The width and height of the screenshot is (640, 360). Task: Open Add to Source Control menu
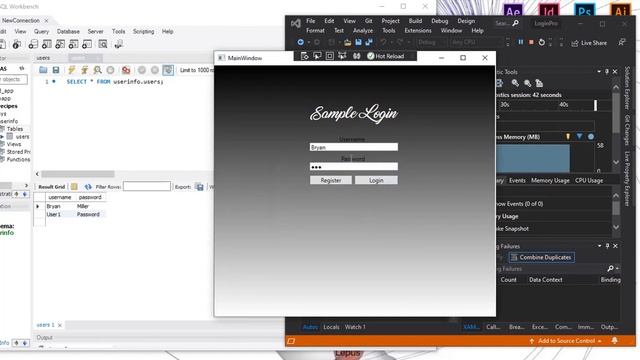click(565, 341)
